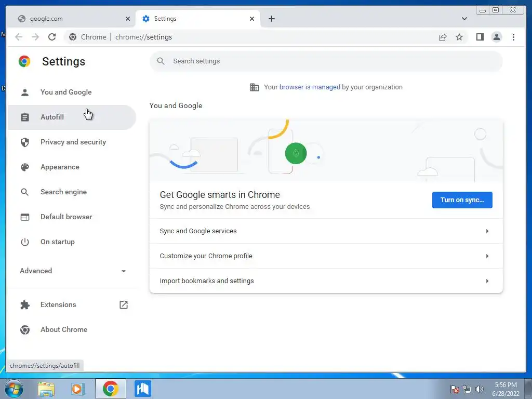Open the blue taskbar app next to Chrome
Viewport: 532px width, 399px height.
[x=142, y=389]
